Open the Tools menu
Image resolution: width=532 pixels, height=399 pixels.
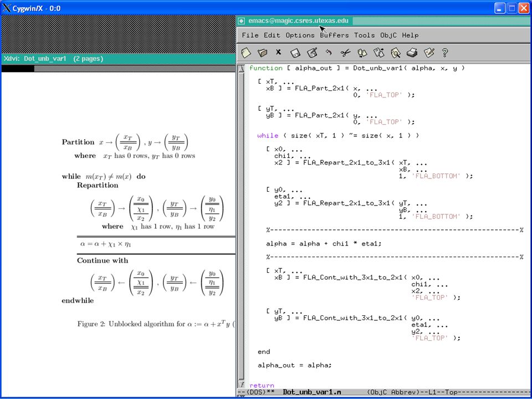tap(365, 35)
